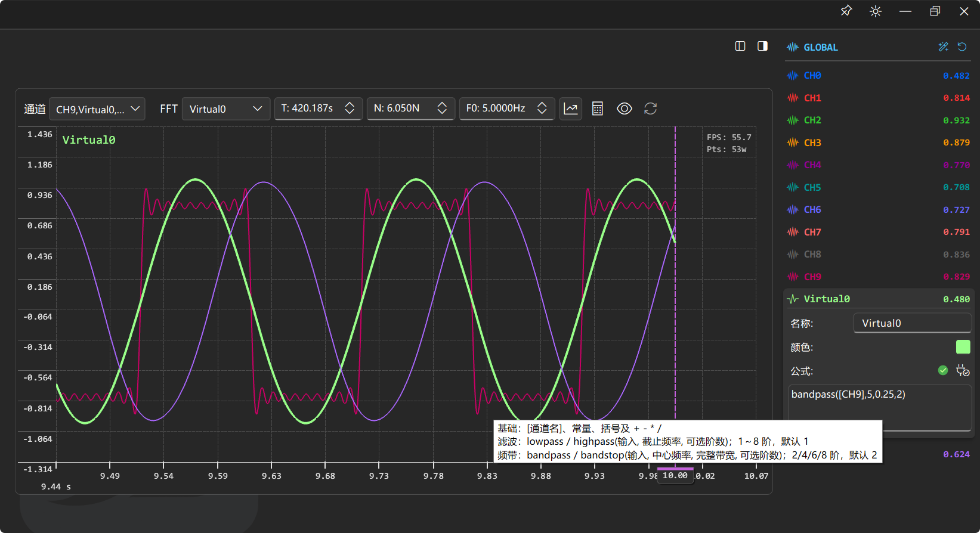Toggle dimmed CH8 channel waveform icon

pos(793,255)
